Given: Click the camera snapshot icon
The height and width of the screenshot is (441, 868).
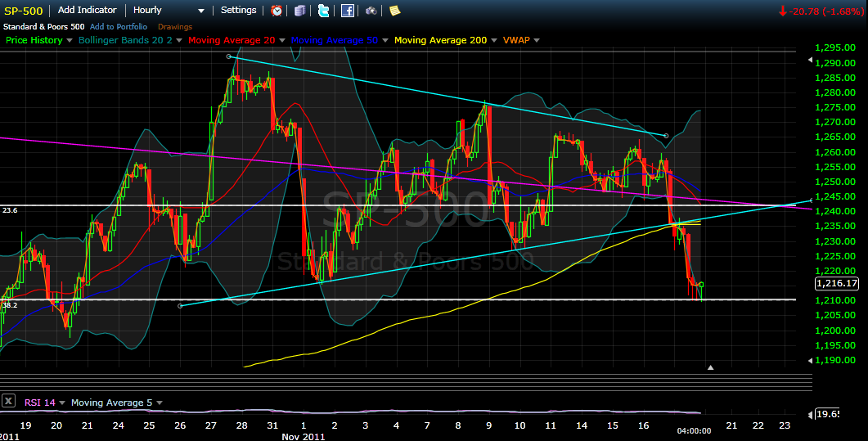Looking at the screenshot, I should point(371,11).
